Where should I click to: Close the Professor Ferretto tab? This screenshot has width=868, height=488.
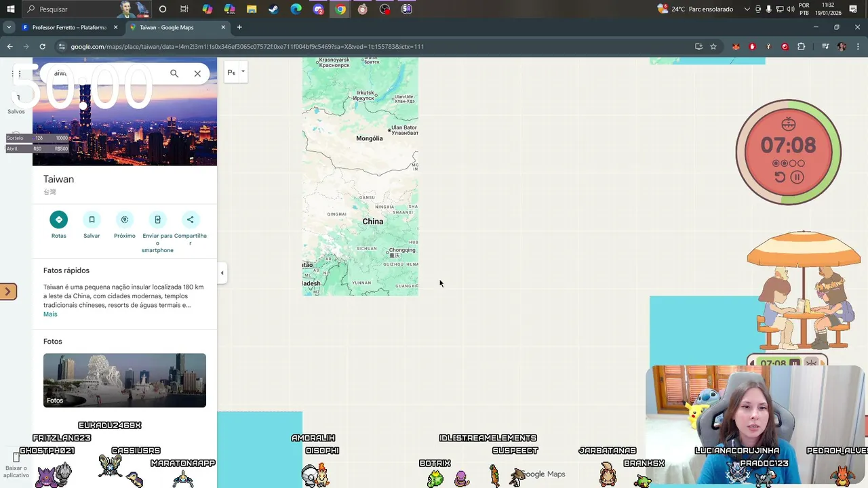pos(115,27)
